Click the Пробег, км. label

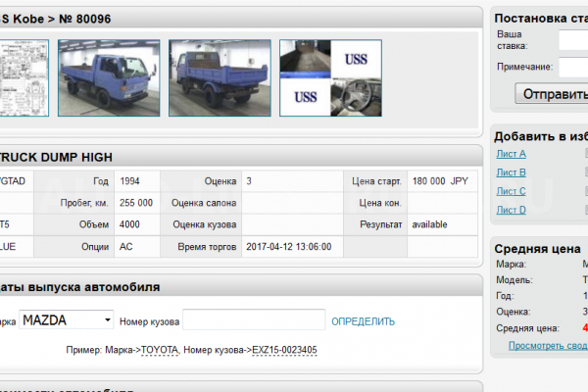click(84, 203)
